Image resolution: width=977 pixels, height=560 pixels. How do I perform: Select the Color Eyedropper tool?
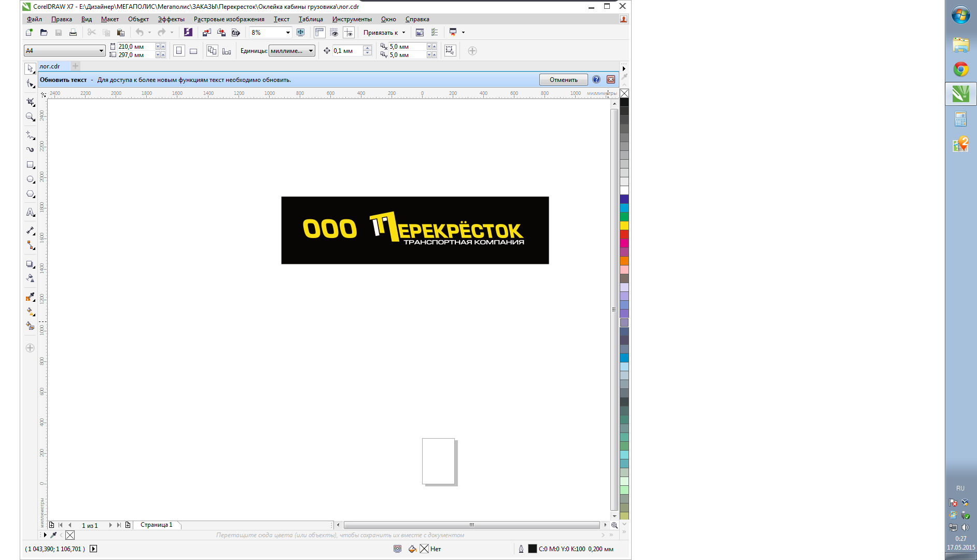30,297
